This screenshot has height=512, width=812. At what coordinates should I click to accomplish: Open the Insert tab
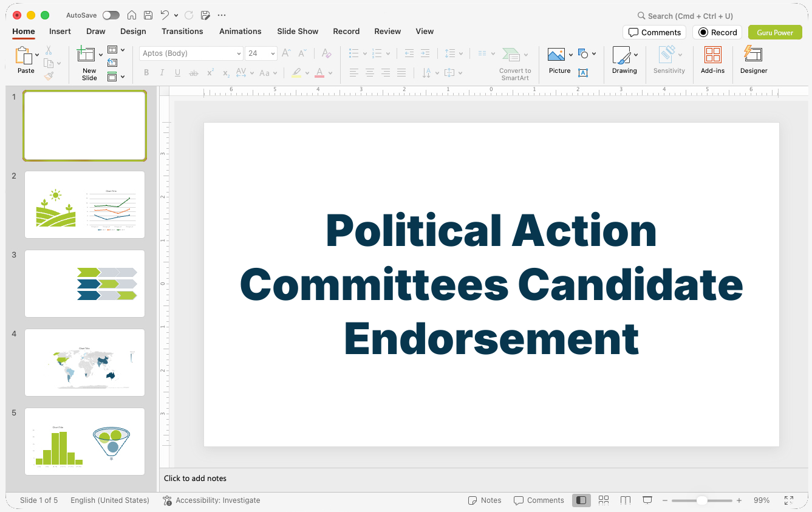(60, 32)
